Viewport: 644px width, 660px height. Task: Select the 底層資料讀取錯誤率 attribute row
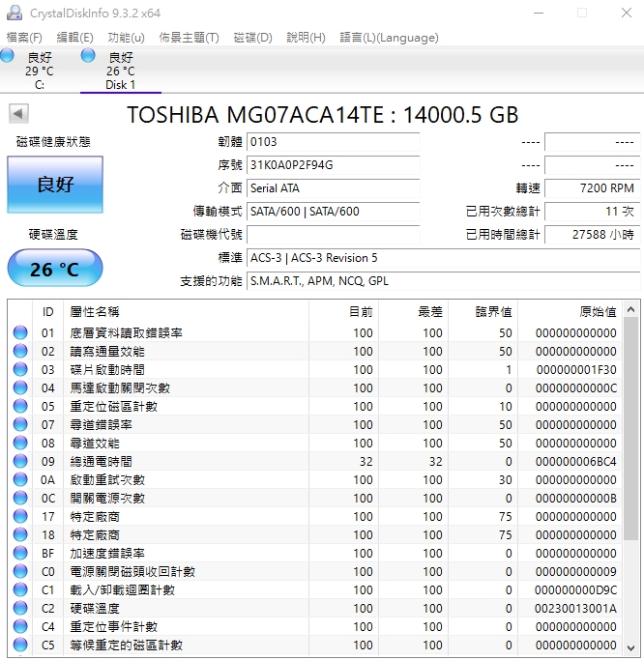[x=315, y=332]
